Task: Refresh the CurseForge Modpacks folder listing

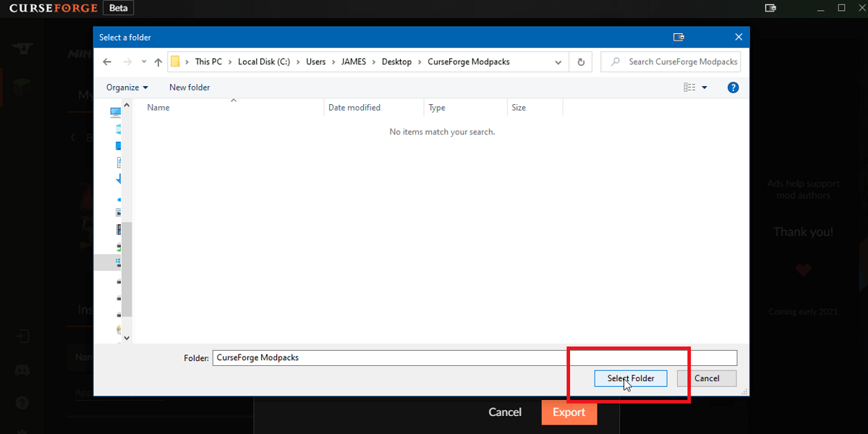Action: coord(580,62)
